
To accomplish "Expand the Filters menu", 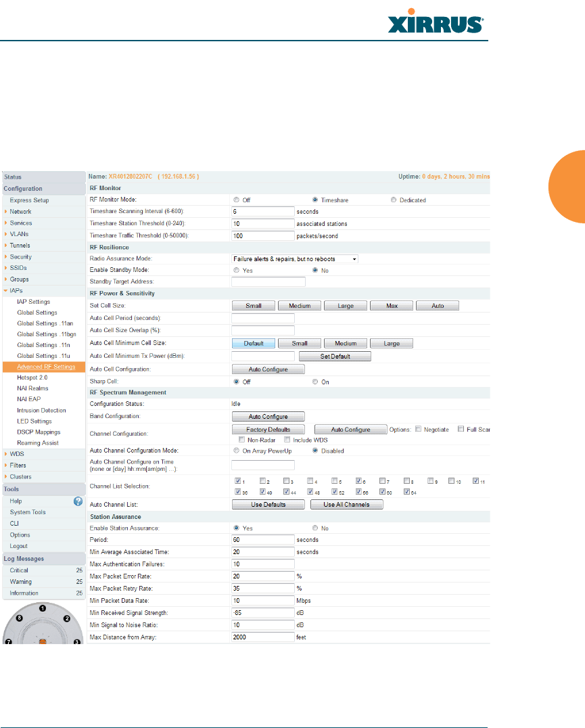I will (x=18, y=465).
